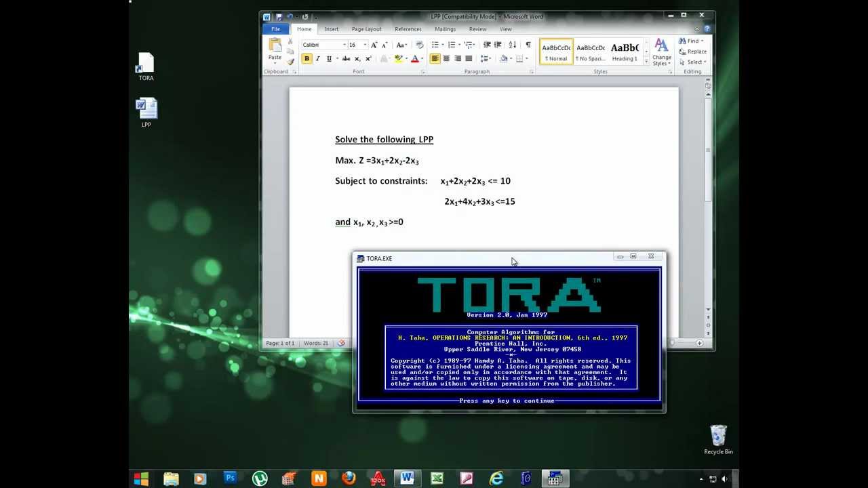Toggle Underline formatting in Word
868x488 pixels.
329,59
